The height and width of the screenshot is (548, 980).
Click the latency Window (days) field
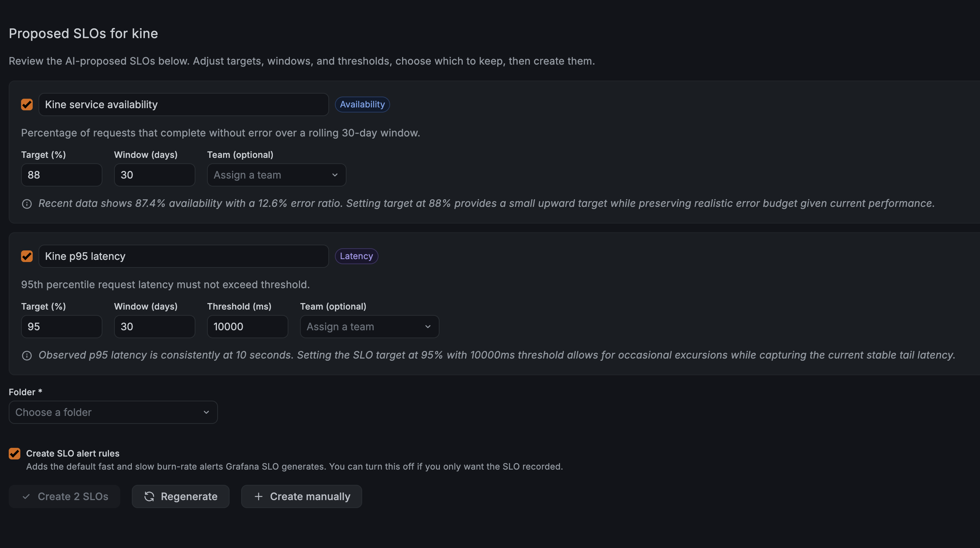[x=154, y=327]
